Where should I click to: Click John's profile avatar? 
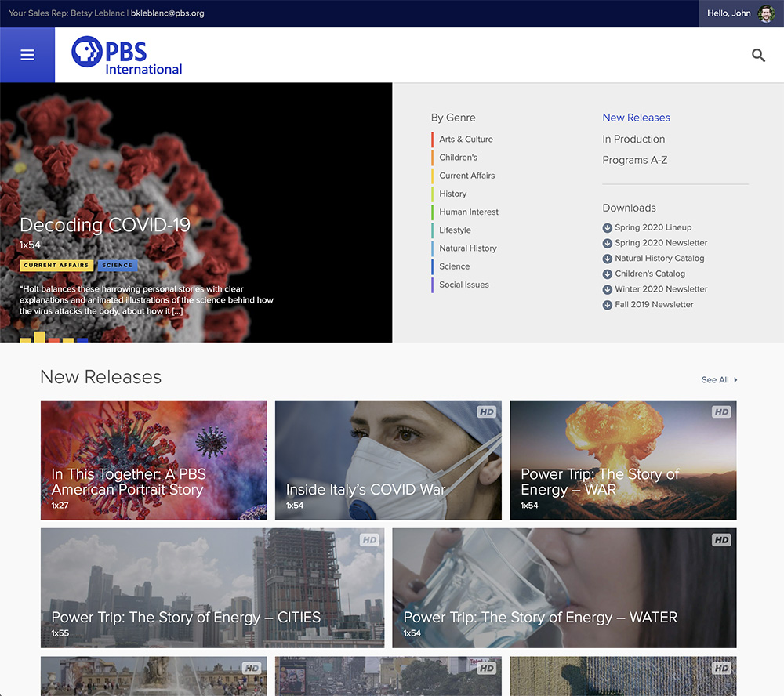(x=766, y=13)
